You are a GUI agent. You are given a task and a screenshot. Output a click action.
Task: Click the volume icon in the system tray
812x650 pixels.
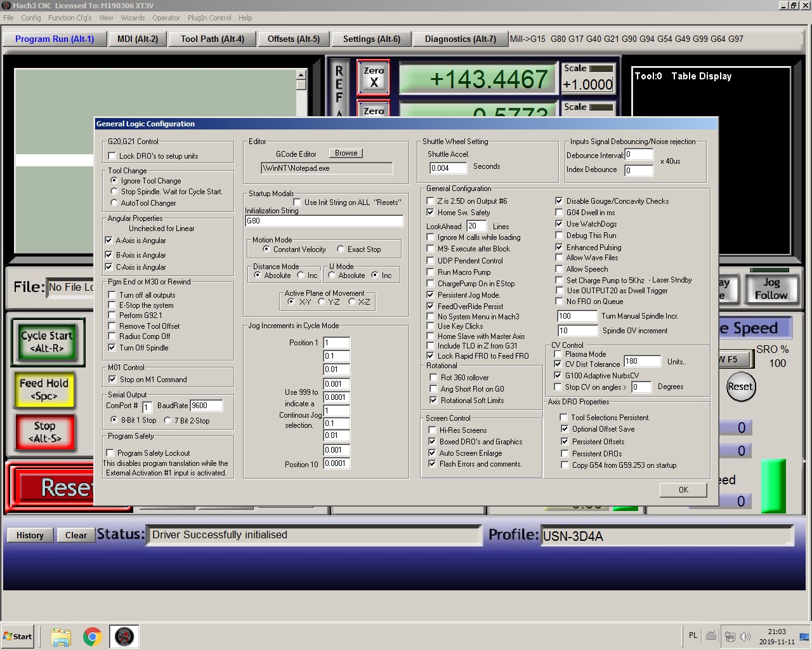(745, 636)
